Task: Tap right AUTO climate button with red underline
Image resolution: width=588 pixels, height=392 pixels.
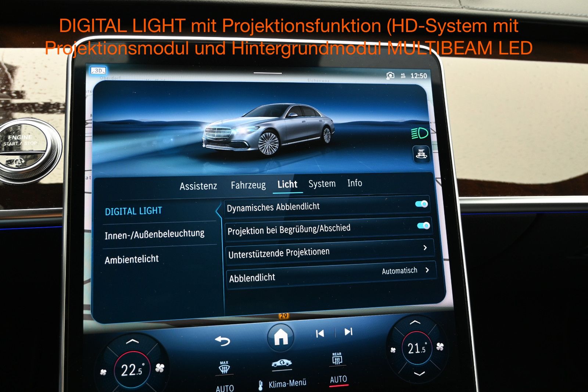Action: tap(338, 379)
